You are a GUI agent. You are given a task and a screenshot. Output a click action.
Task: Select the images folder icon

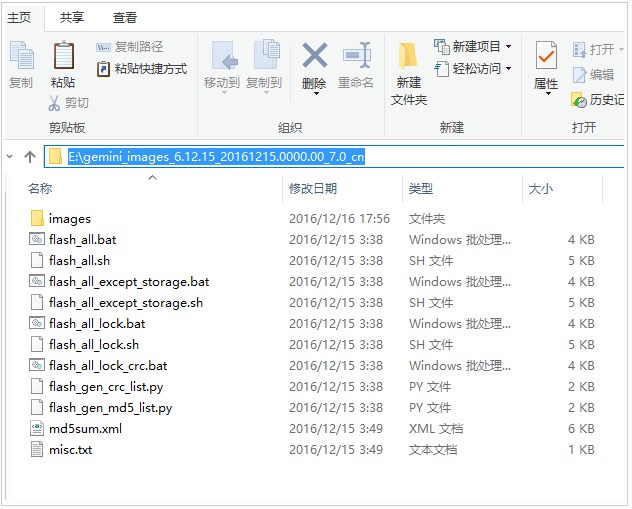[37, 218]
